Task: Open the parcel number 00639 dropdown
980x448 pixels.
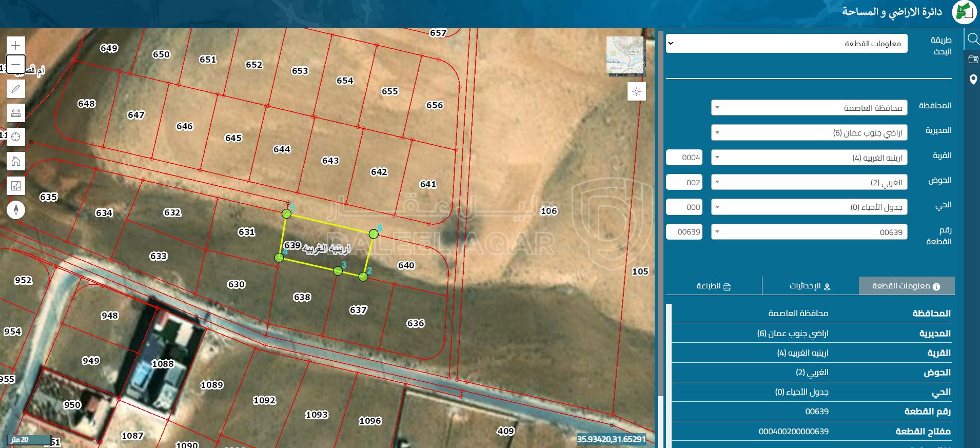Action: tap(809, 232)
